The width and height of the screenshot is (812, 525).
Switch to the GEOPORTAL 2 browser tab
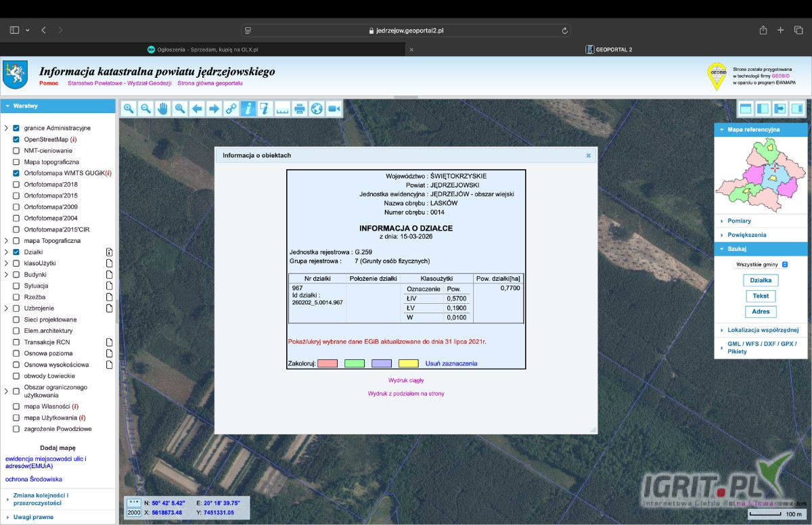coord(609,49)
